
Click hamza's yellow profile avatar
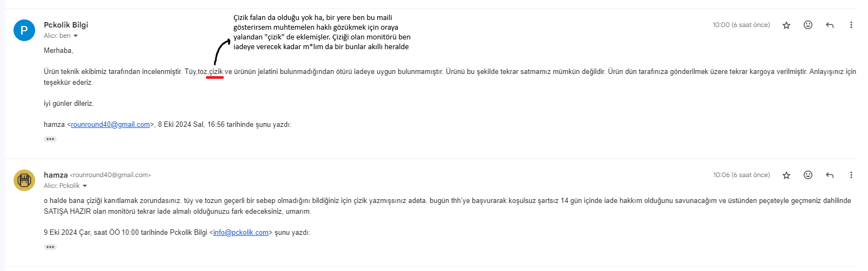pos(24,180)
